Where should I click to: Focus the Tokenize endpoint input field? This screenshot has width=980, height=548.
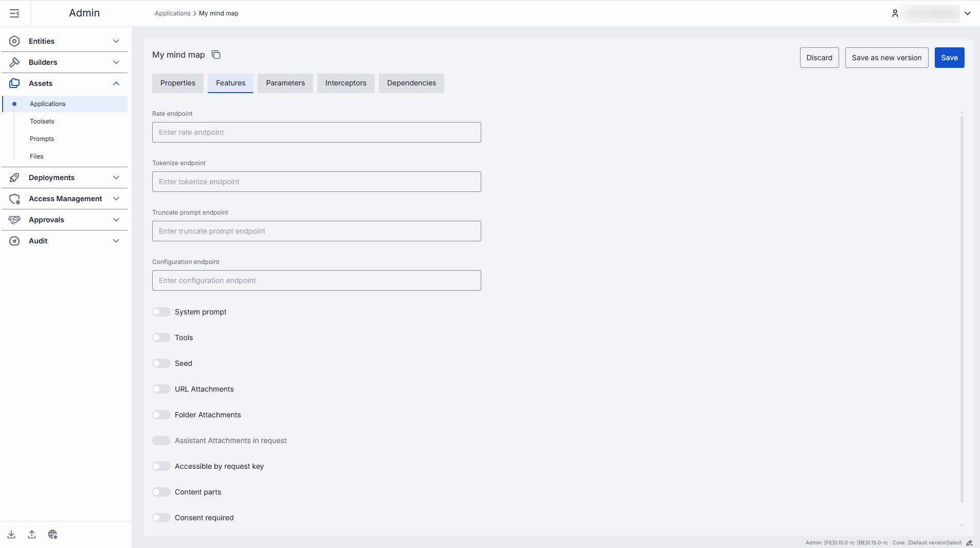[317, 182]
